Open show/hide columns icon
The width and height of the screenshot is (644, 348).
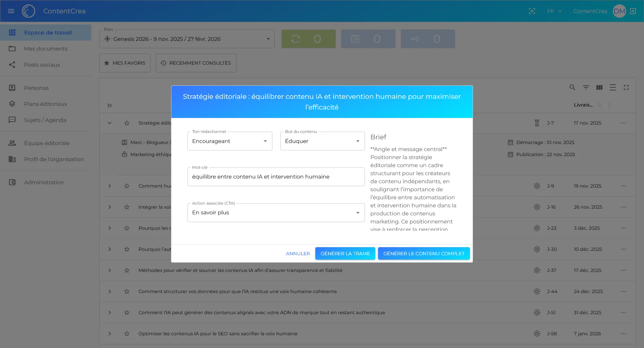599,87
